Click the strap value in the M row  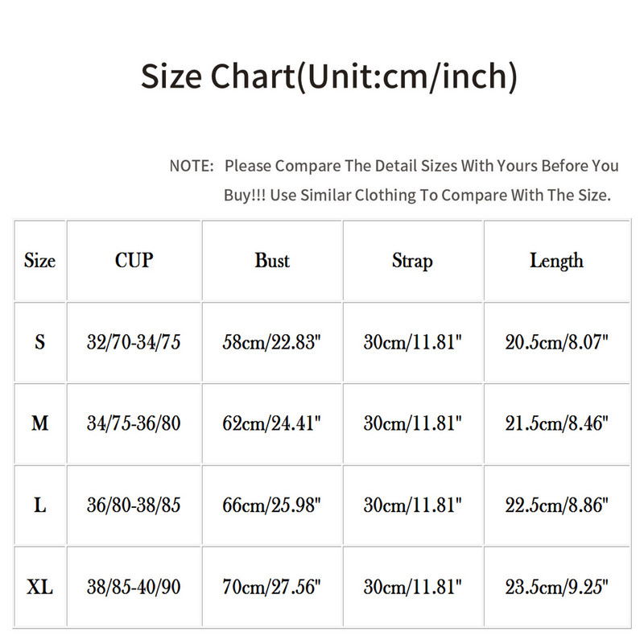412,423
